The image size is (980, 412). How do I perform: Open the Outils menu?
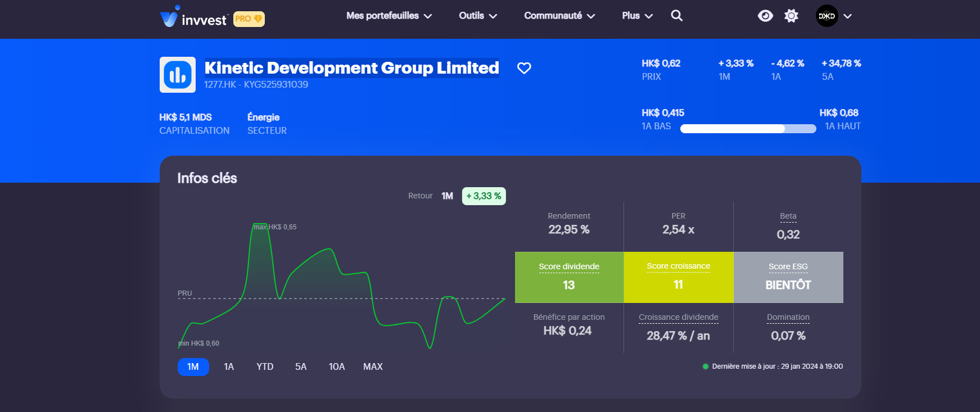(478, 16)
